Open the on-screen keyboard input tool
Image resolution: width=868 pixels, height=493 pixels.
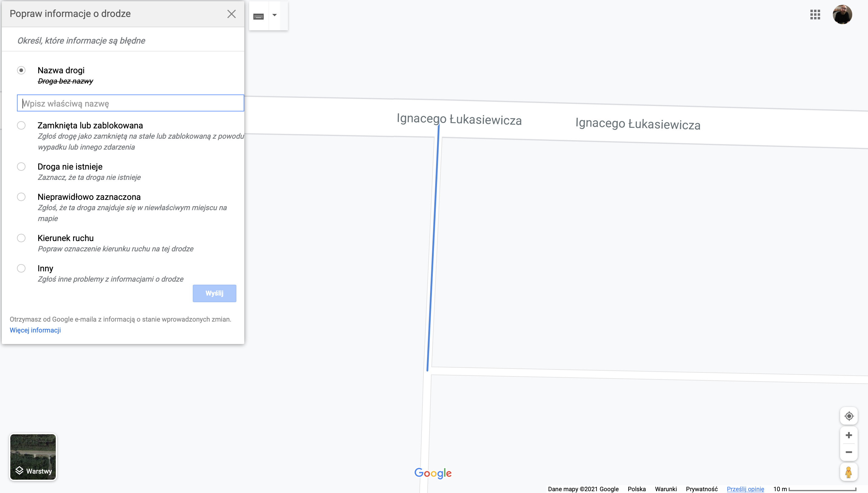click(x=259, y=16)
